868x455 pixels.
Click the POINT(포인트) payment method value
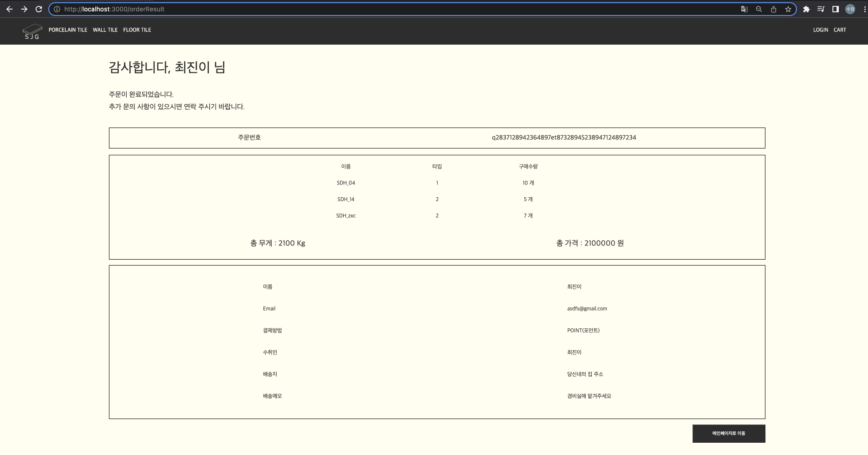pyautogui.click(x=584, y=331)
